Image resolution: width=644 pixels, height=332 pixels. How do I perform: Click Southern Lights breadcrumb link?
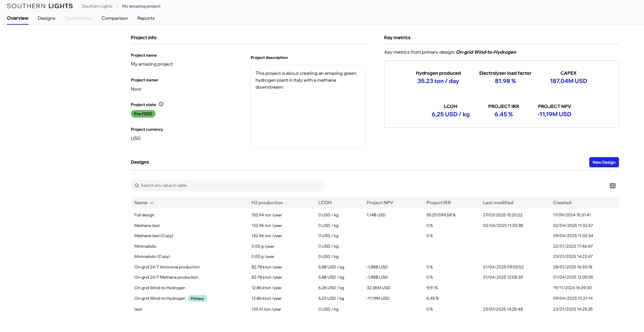97,6
